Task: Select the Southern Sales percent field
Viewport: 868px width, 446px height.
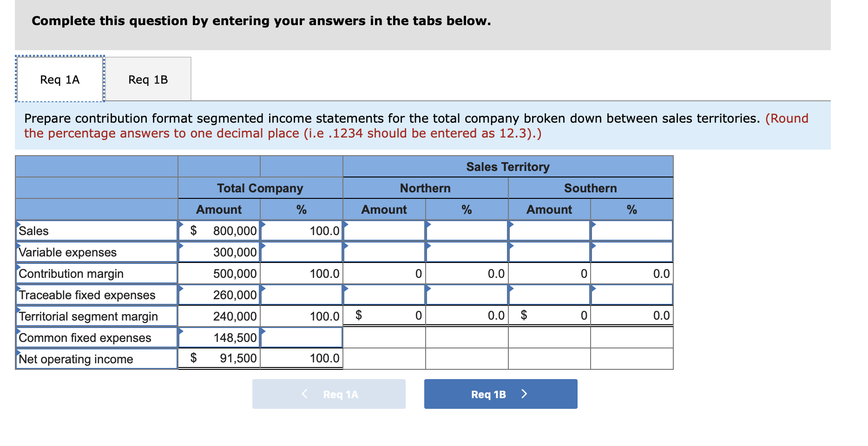Action: [632, 230]
